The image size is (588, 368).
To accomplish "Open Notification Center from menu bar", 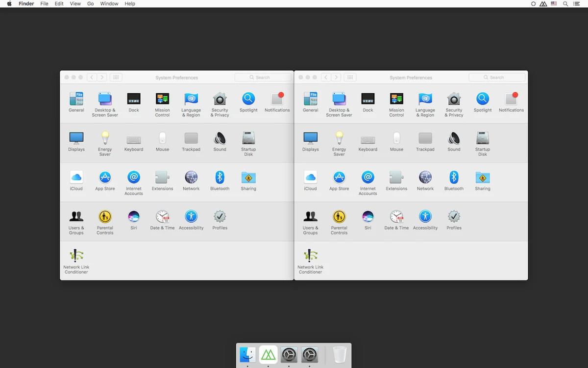I will 577,3.
